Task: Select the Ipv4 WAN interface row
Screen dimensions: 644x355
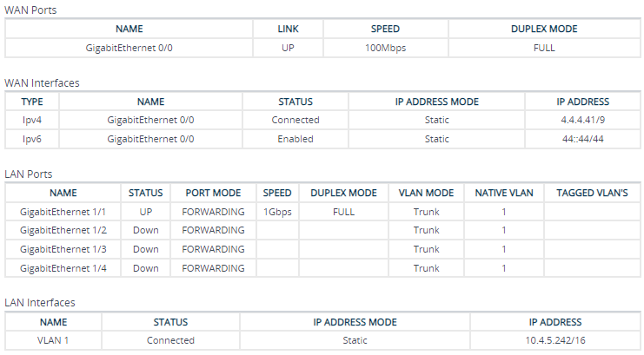Action: click(322, 121)
